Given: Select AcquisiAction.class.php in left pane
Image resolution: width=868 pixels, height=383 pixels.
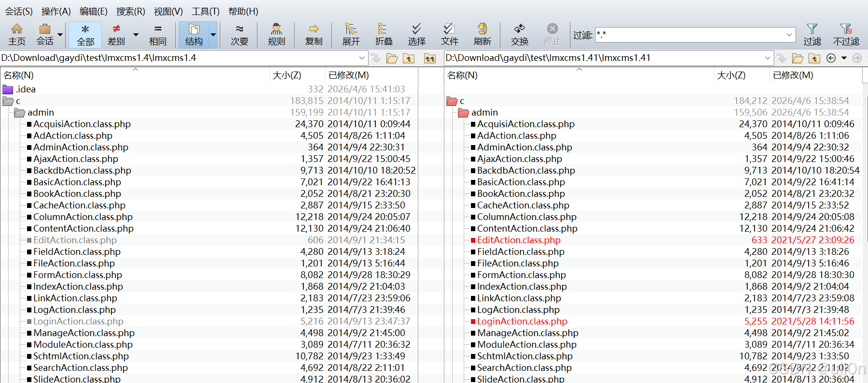Looking at the screenshot, I should (82, 124).
